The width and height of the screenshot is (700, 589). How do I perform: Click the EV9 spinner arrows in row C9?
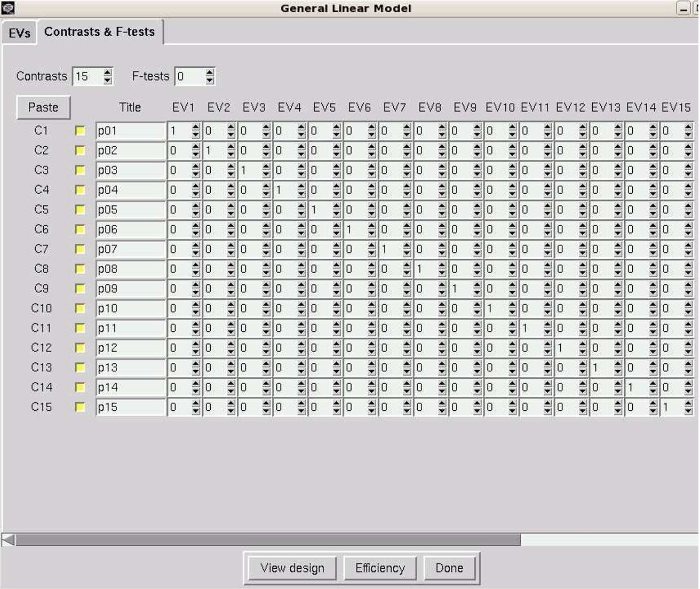click(478, 289)
